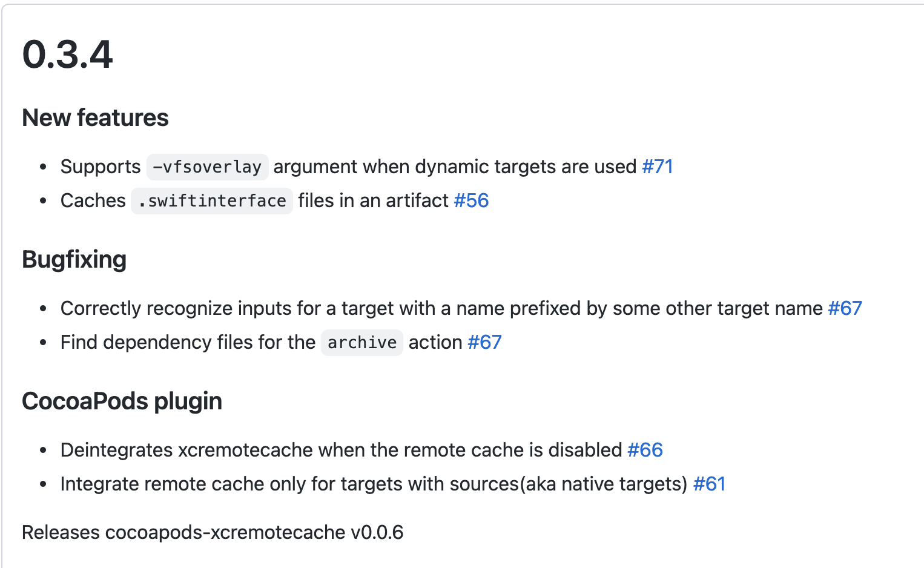Click 'argument when dynamic targets are used' text
The height and width of the screenshot is (568, 924).
[x=455, y=167]
